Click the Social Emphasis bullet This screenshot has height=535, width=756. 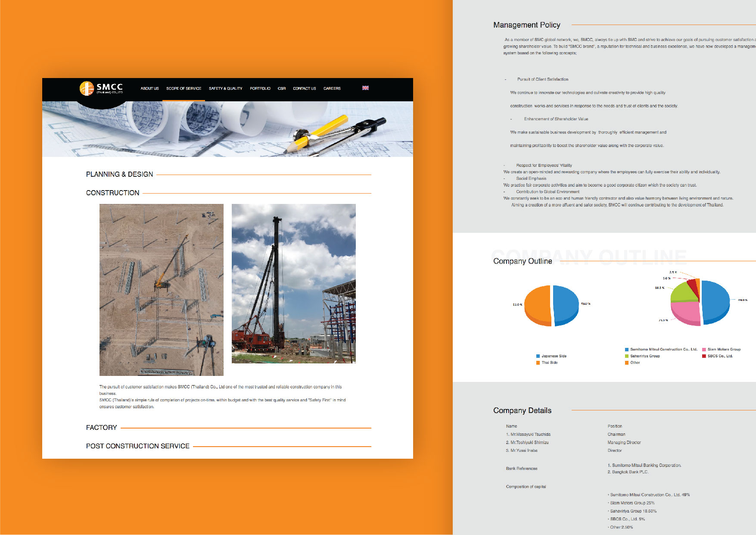pyautogui.click(x=531, y=178)
